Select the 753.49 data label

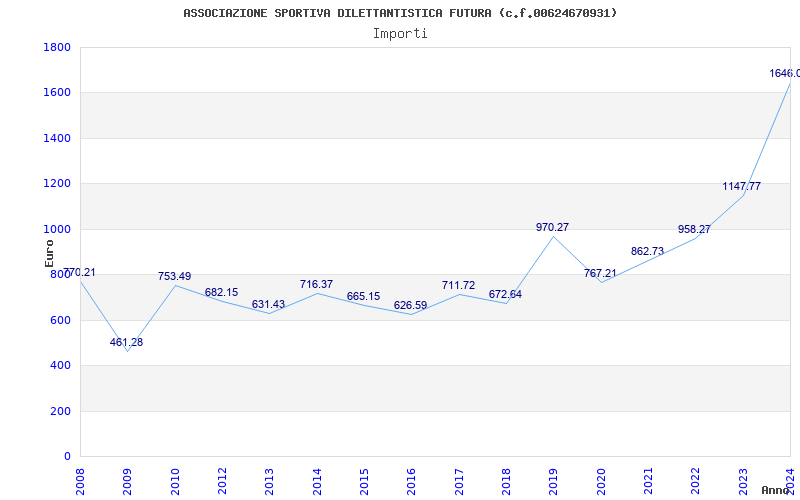(x=174, y=276)
